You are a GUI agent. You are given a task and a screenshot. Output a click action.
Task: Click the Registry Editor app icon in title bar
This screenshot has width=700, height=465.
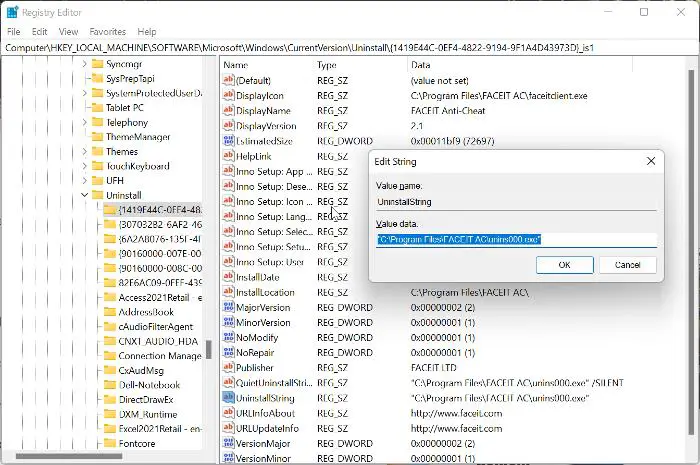[x=12, y=12]
